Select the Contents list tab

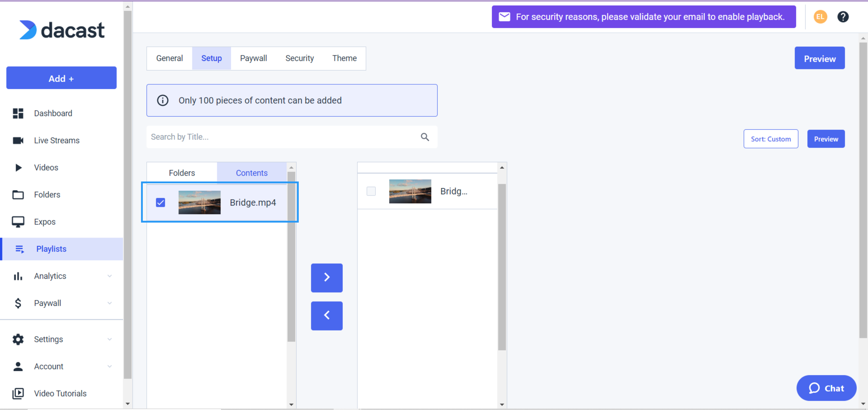tap(252, 173)
